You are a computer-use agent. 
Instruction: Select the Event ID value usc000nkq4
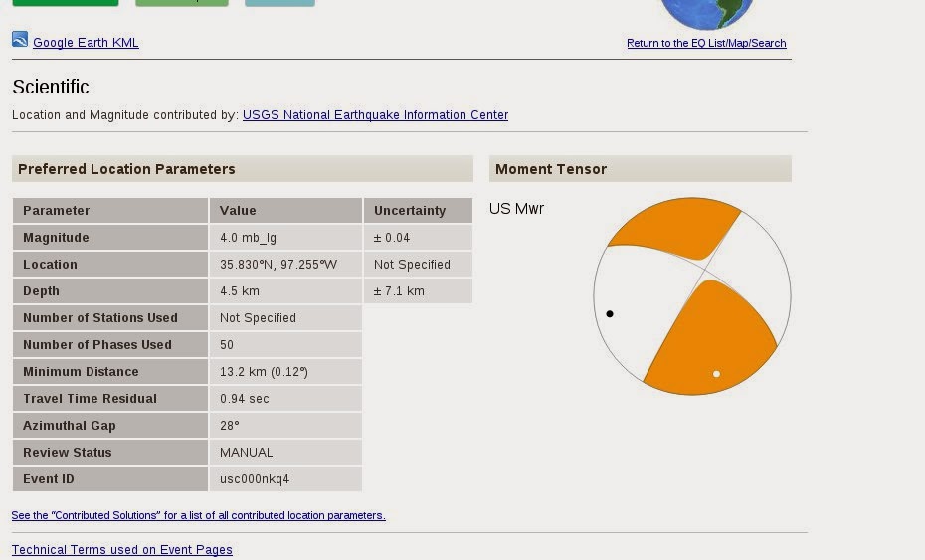pos(255,479)
